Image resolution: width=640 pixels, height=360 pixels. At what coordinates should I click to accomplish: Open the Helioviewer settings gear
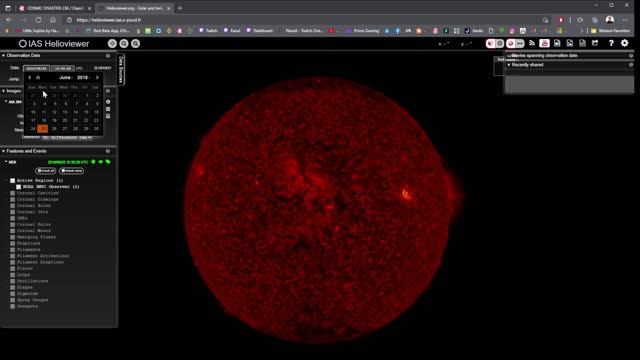coord(624,43)
